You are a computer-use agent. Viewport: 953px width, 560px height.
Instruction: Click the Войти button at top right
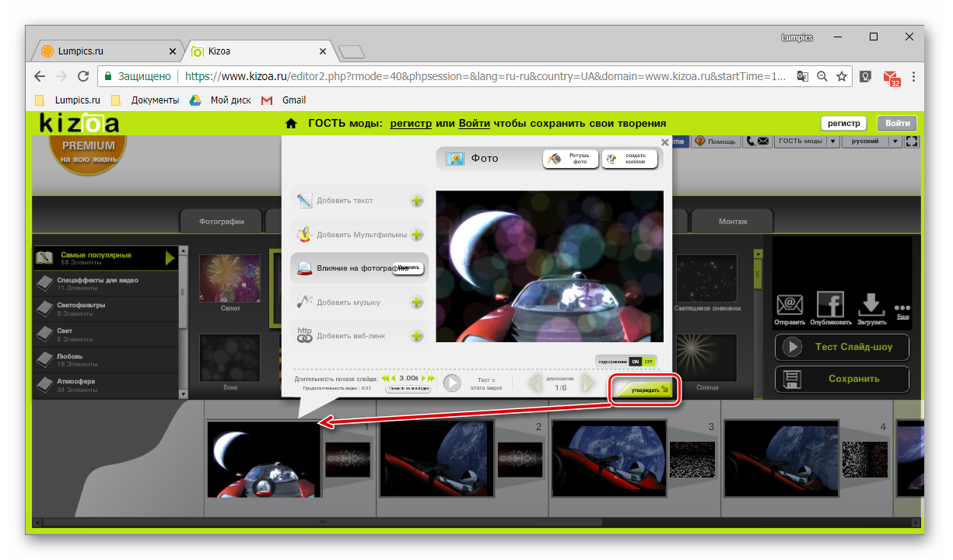coord(897,124)
